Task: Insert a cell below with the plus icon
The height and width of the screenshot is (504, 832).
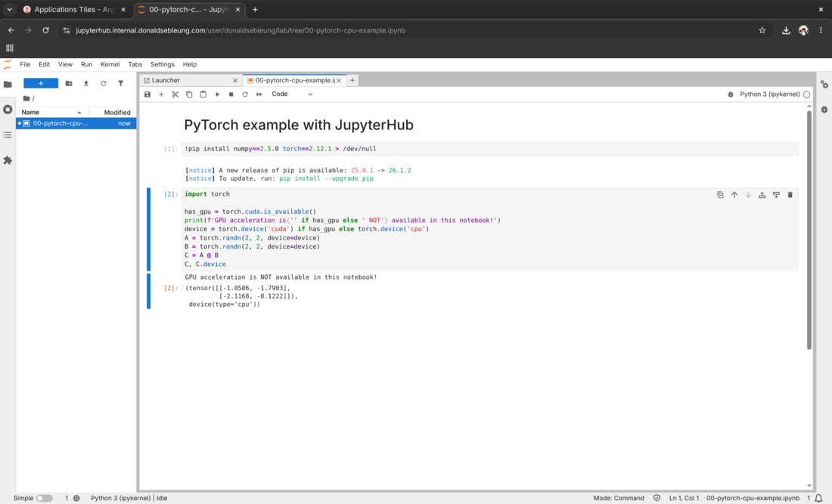Action: (x=161, y=94)
